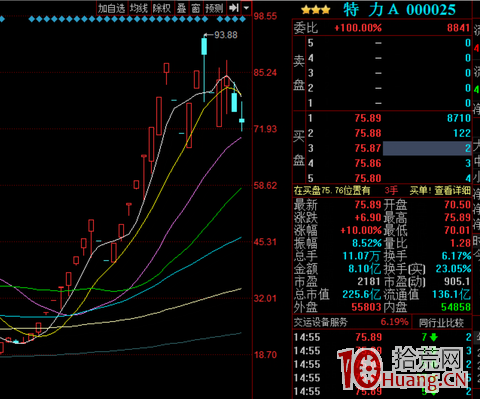Click the 最低 low price 70.01

pyautogui.click(x=457, y=230)
